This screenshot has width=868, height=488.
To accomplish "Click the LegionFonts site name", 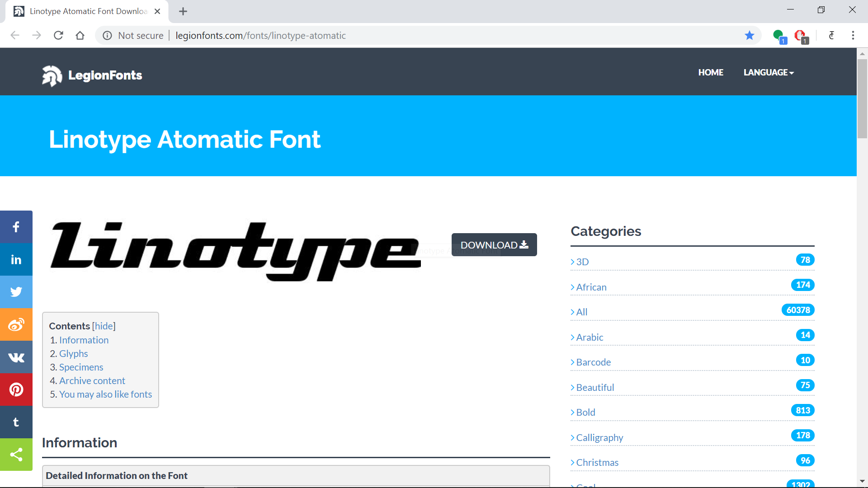I will pos(105,75).
